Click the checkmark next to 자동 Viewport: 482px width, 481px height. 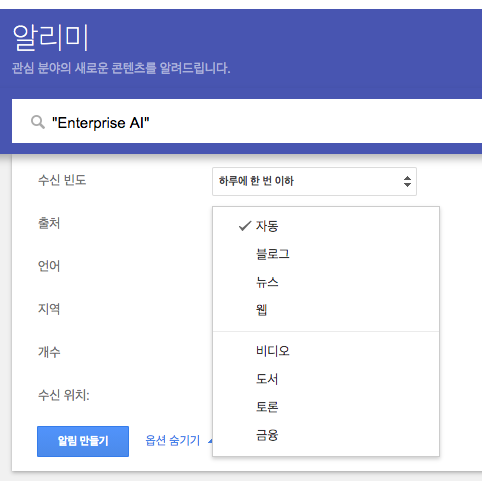click(x=245, y=226)
